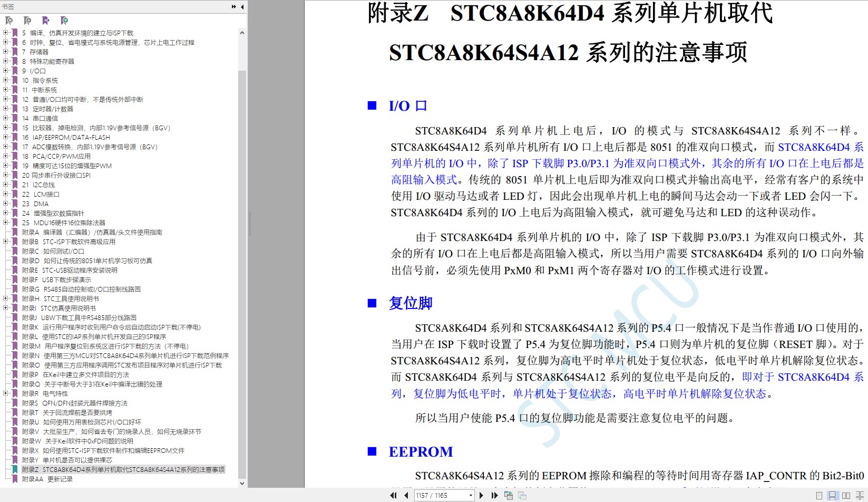The image size is (868, 502).
Task: Click the previous view navigation icon
Action: coord(509,495)
